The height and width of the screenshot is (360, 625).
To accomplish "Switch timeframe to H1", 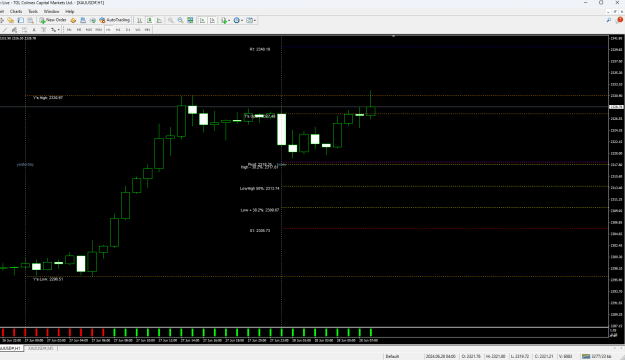I will click(108, 30).
